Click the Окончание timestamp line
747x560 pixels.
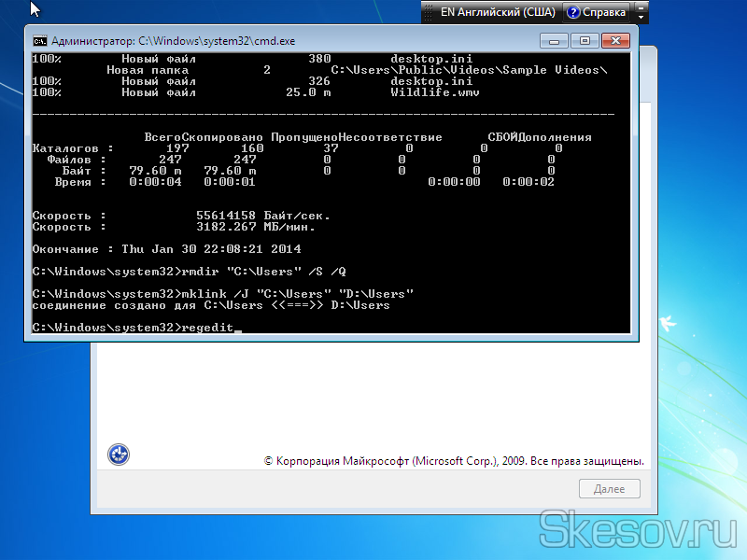point(166,249)
